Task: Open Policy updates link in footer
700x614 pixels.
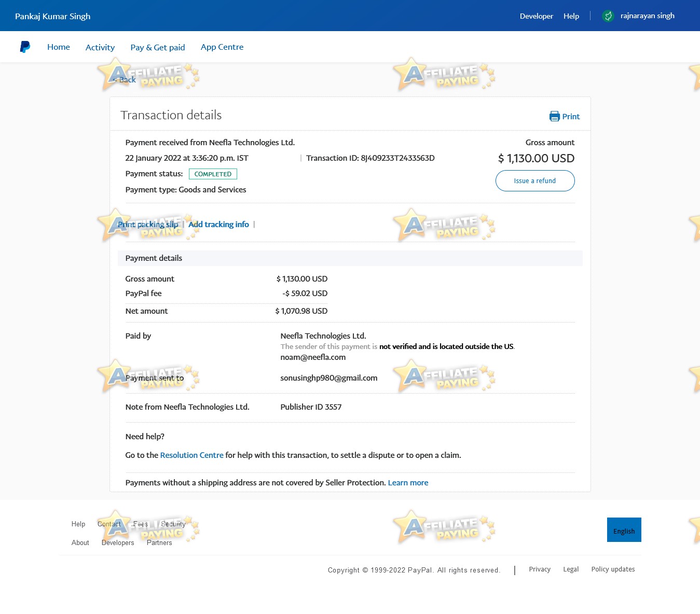Action: 613,569
